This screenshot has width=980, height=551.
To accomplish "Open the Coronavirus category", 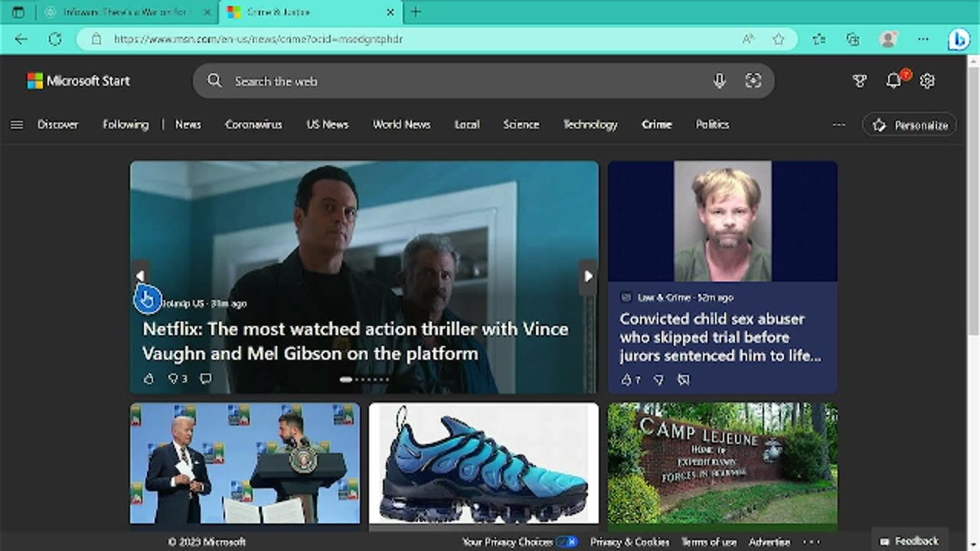I will coord(253,125).
